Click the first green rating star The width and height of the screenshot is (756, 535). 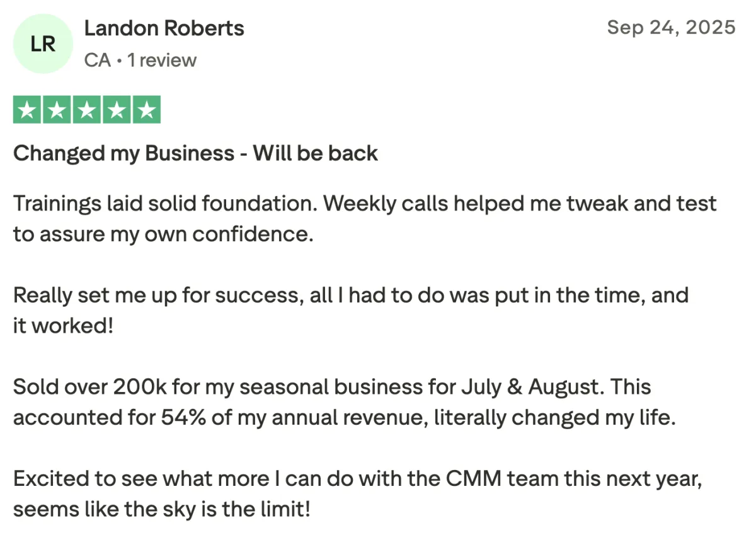(27, 110)
